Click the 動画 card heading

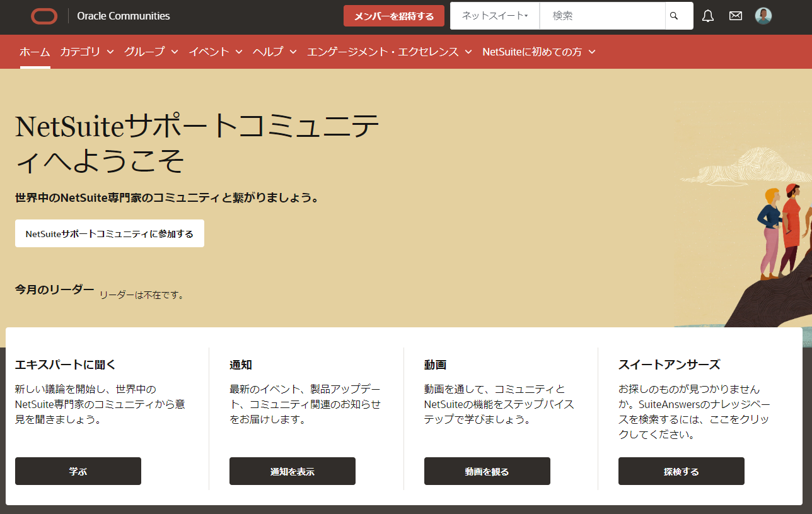coord(436,365)
